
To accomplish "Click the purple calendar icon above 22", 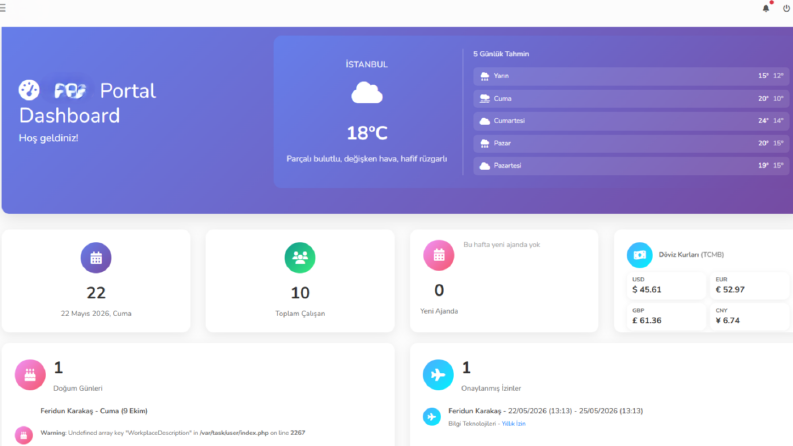I will click(x=96, y=258).
